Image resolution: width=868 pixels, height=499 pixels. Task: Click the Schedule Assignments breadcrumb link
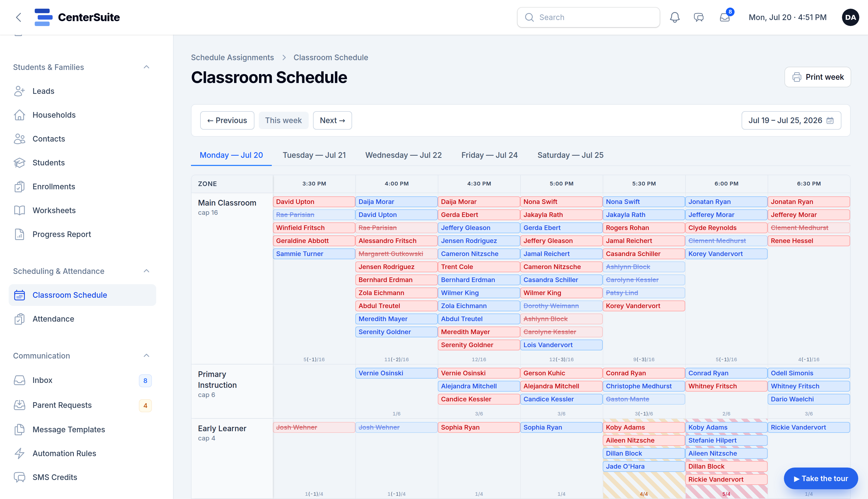pos(232,57)
